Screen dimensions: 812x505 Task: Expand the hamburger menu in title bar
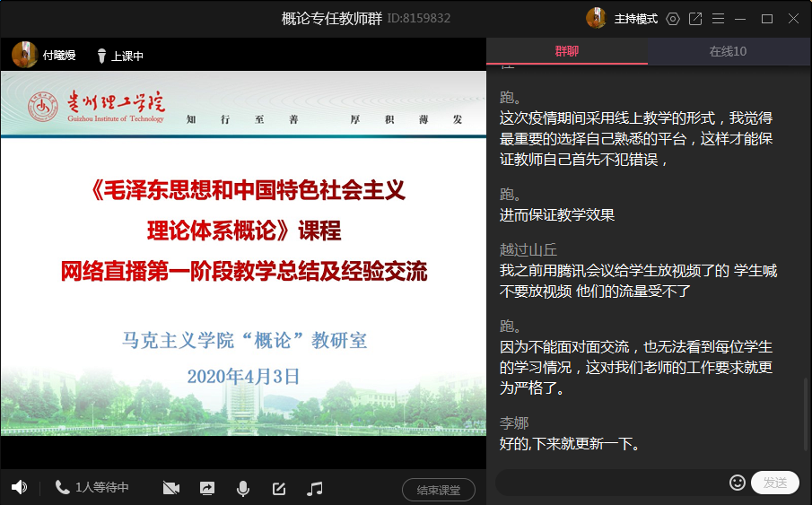coord(718,19)
